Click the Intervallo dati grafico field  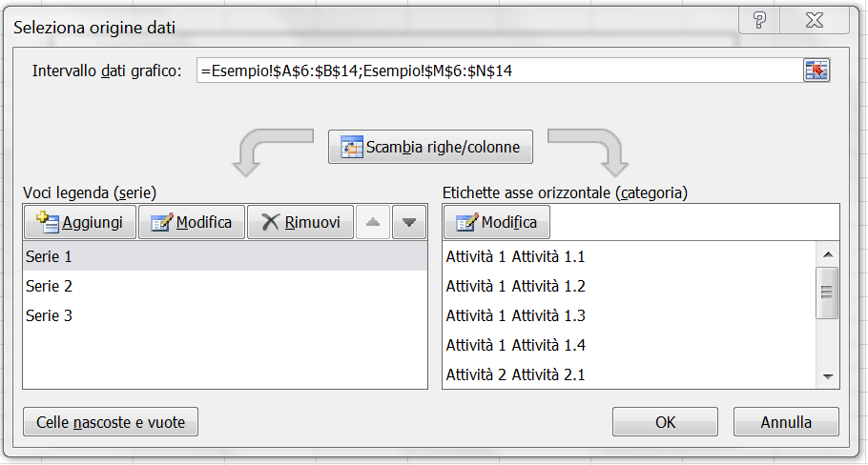(496, 71)
